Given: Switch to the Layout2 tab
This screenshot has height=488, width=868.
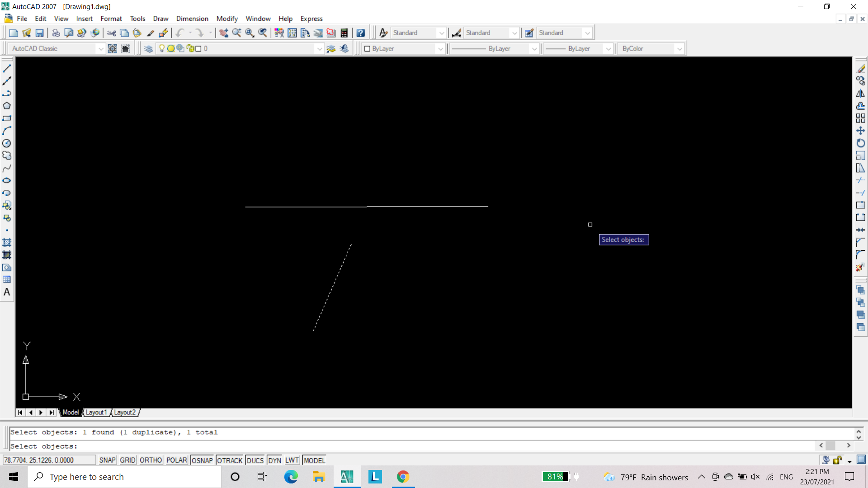Looking at the screenshot, I should 124,413.
